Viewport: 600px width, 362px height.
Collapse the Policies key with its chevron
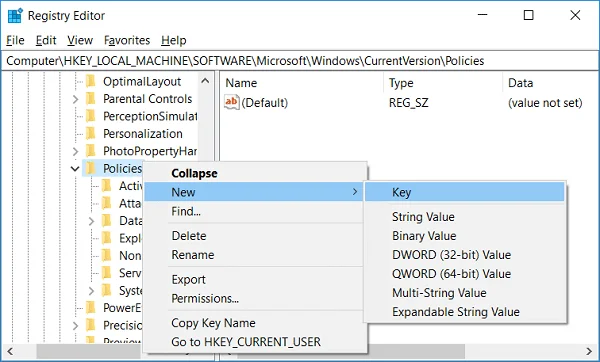coord(75,168)
